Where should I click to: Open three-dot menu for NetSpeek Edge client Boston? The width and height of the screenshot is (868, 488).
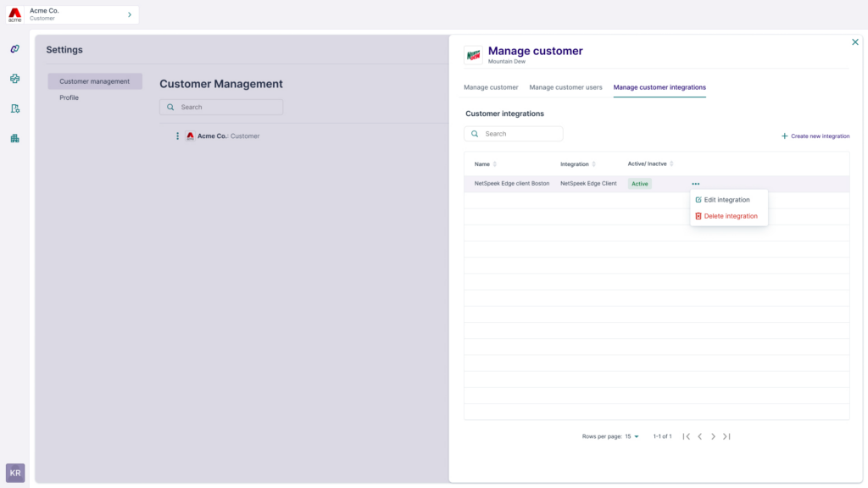click(x=695, y=184)
